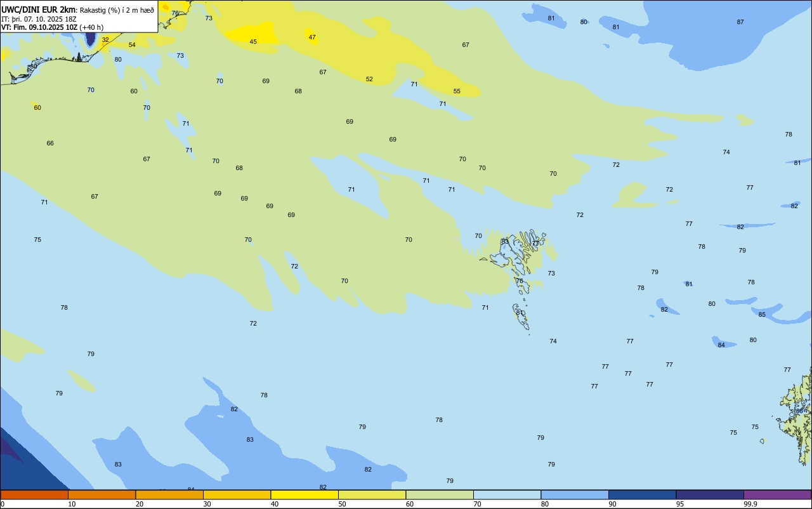The width and height of the screenshot is (812, 509).
Task: Click the map value 52
Action: click(369, 79)
